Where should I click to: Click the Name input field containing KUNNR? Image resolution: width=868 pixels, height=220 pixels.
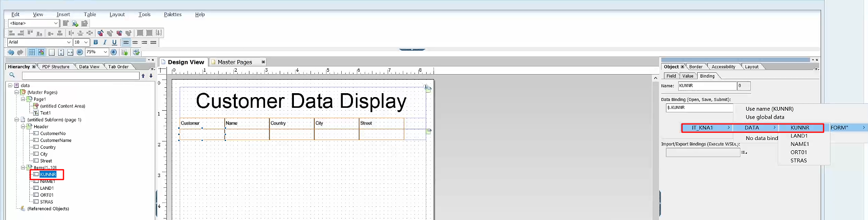click(x=706, y=86)
